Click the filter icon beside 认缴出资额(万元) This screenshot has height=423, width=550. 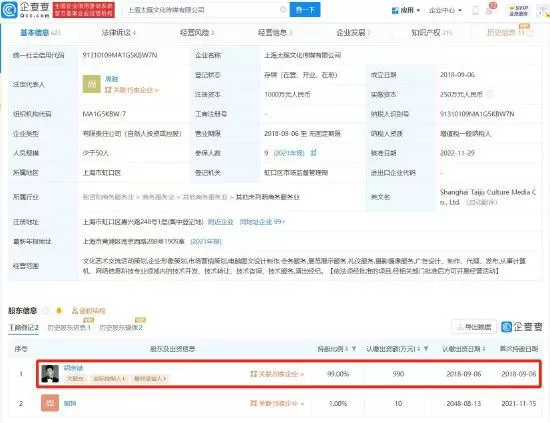(426, 349)
